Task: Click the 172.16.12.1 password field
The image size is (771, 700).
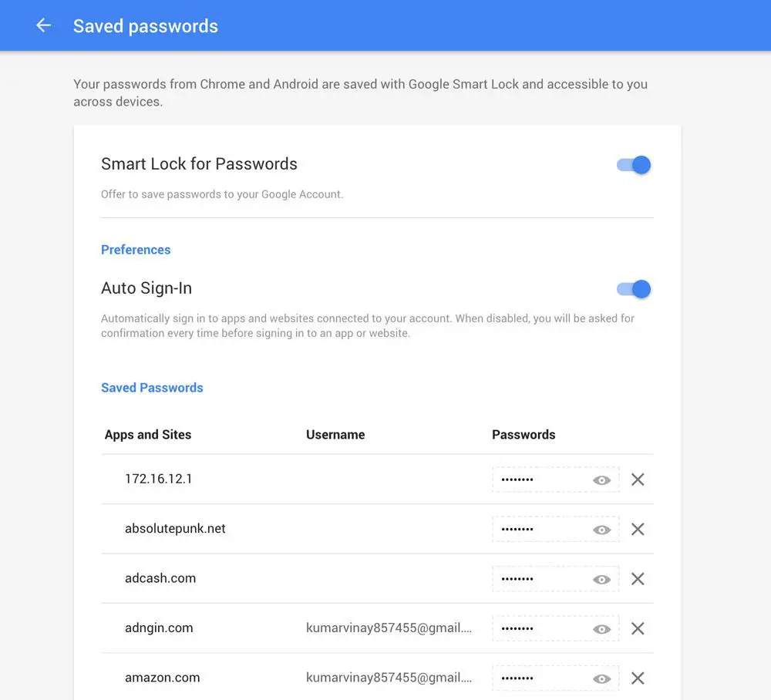Action: 556,480
